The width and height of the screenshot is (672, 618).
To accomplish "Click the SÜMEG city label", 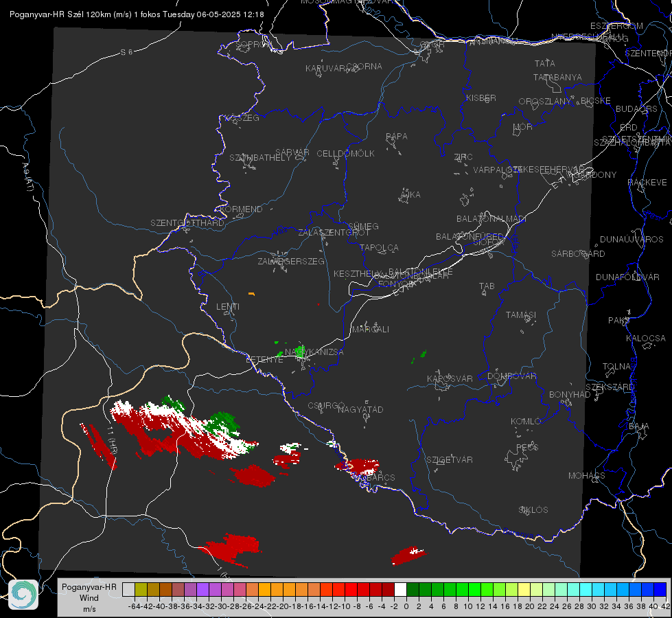I will (x=363, y=226).
